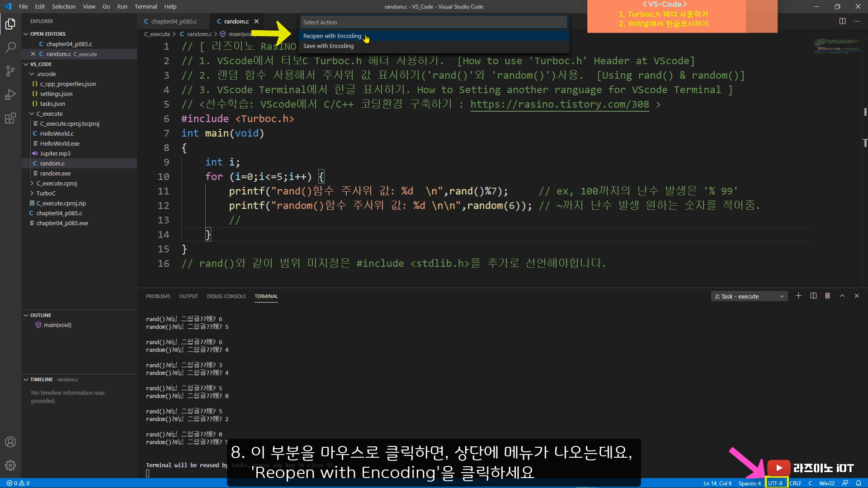Open the tasks.json file

(x=52, y=104)
